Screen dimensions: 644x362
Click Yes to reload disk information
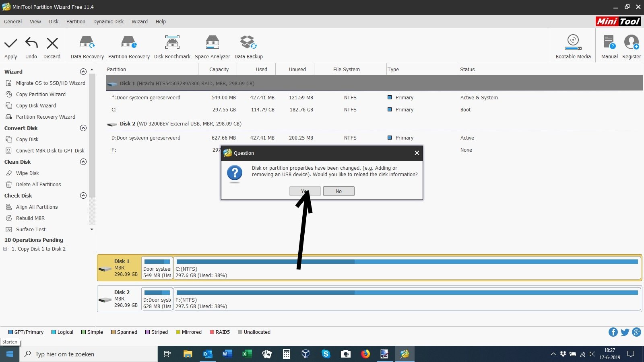coord(305,191)
